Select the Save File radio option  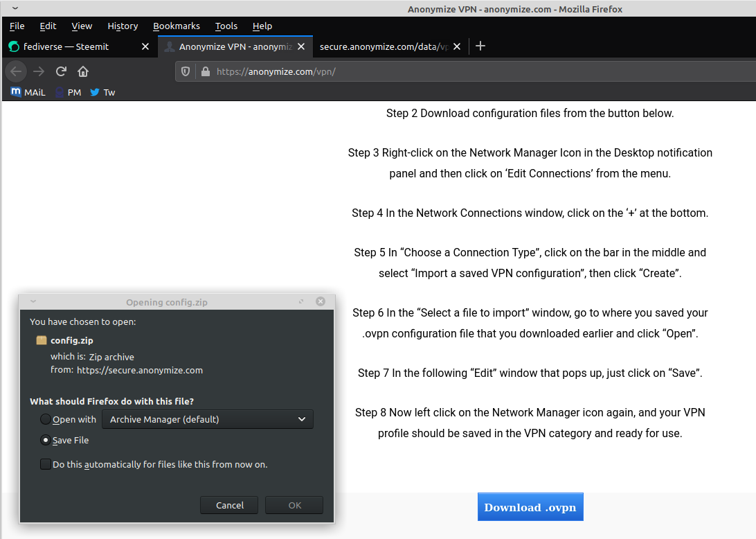pos(45,440)
